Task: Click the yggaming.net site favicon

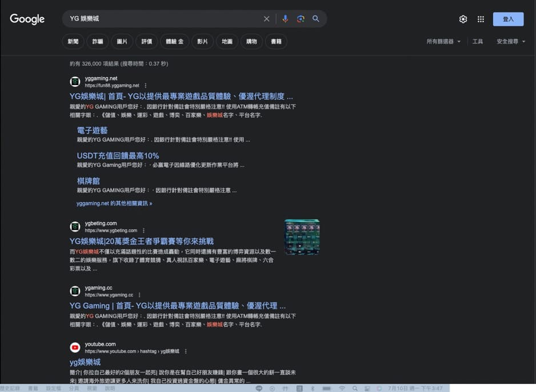Action: [x=75, y=82]
